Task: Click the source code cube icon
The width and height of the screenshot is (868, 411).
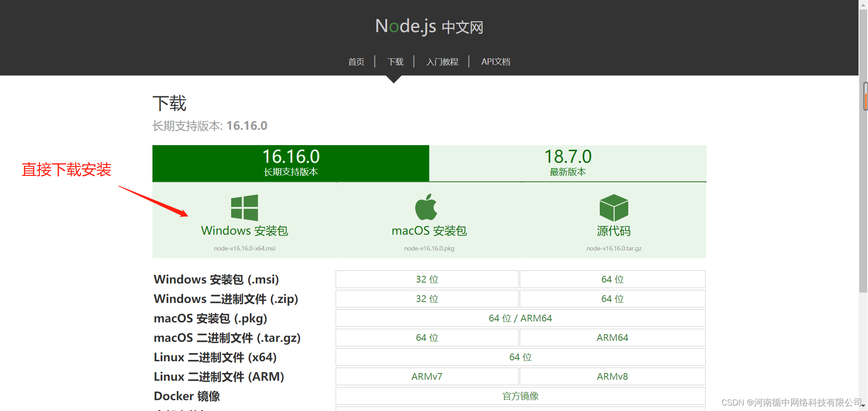Action: [x=614, y=208]
